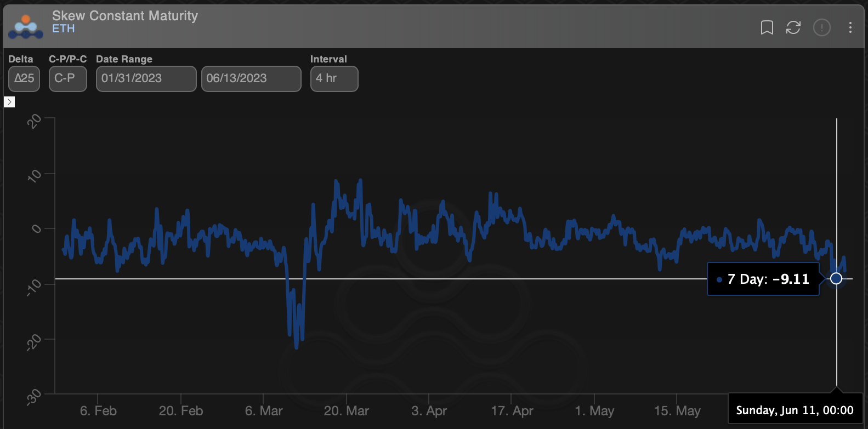Click the Skew Constant Maturity title
This screenshot has height=429, width=868.
125,16
